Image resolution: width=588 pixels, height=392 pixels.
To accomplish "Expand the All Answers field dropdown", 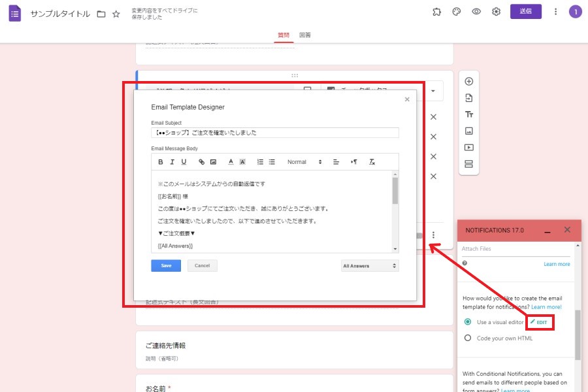I will [x=369, y=266].
